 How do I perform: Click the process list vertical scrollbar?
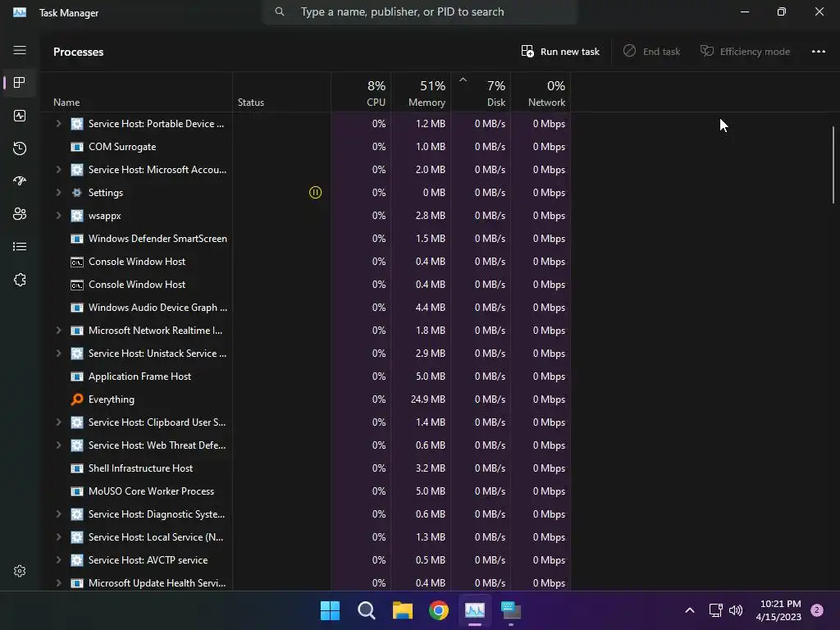click(833, 164)
